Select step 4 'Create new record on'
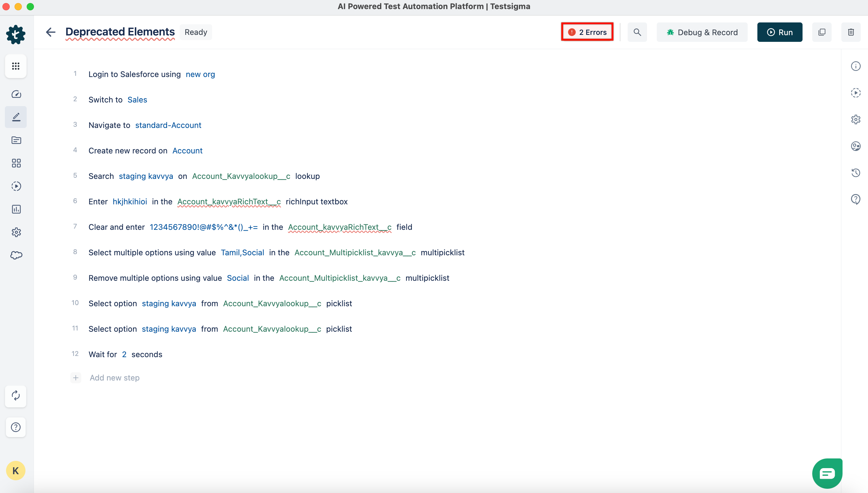Viewport: 868px width, 493px height. tap(128, 151)
